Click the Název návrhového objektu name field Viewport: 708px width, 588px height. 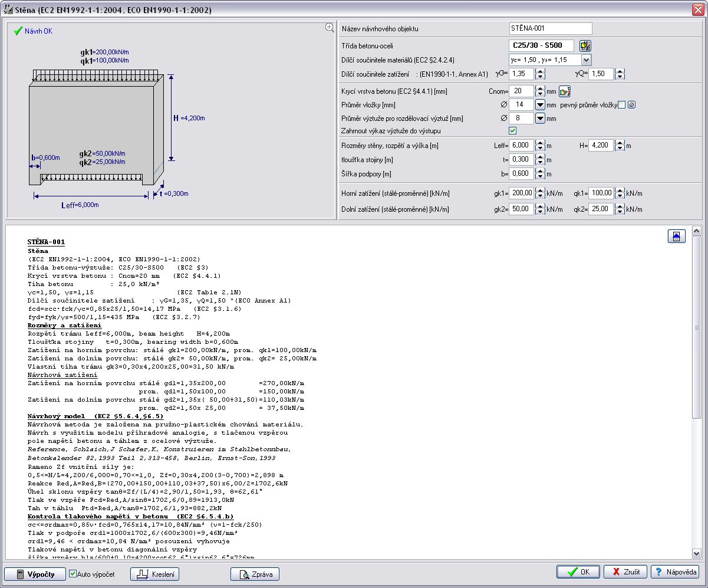[551, 28]
